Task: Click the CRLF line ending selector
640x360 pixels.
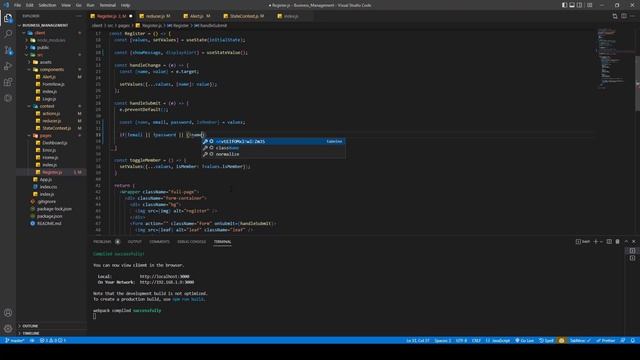Action: pos(476,340)
